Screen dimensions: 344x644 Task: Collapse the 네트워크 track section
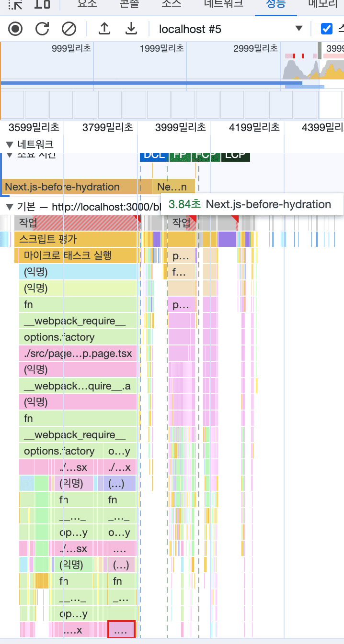(x=9, y=144)
